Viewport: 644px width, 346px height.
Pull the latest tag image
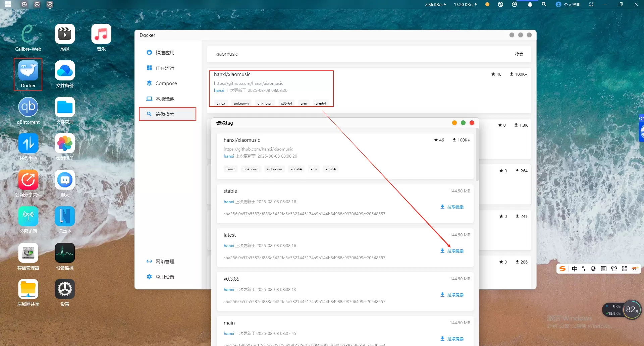452,251
